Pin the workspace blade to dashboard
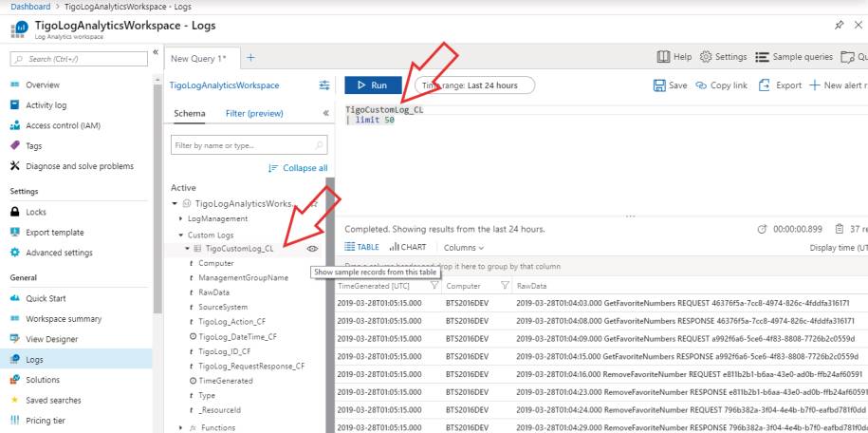The image size is (868, 433). point(840,26)
